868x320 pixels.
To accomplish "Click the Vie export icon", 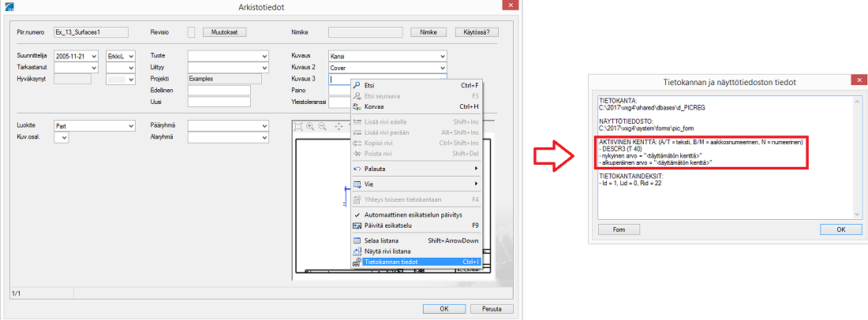I will click(357, 184).
